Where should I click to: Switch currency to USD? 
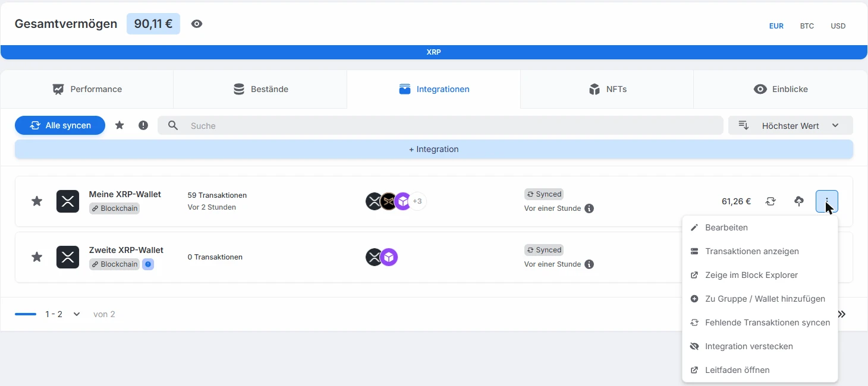pyautogui.click(x=838, y=26)
